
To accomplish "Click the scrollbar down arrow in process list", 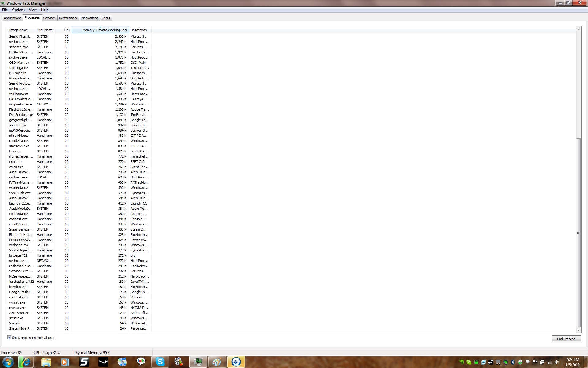I will pos(579,330).
